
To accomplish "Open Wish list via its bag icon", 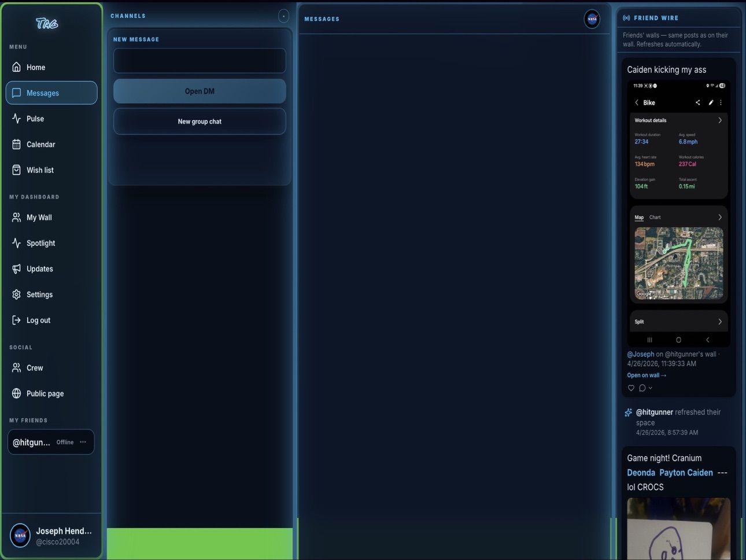I will (x=16, y=170).
